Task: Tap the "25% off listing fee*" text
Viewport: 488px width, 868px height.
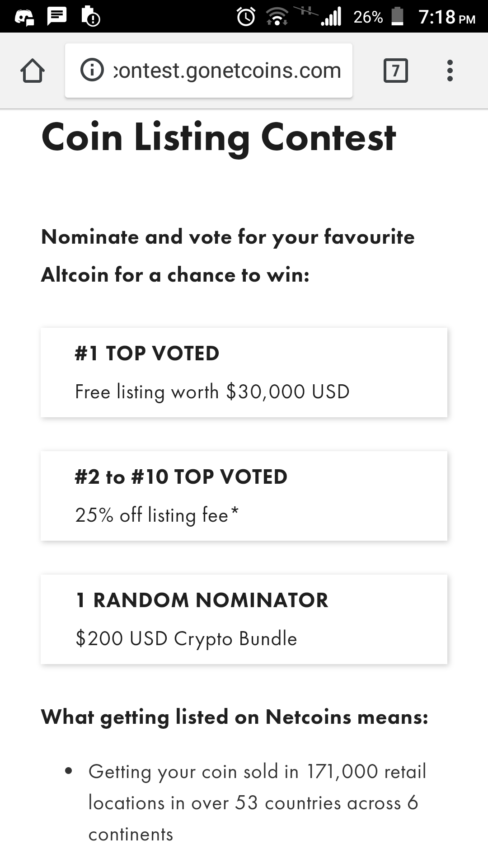Action: (157, 515)
